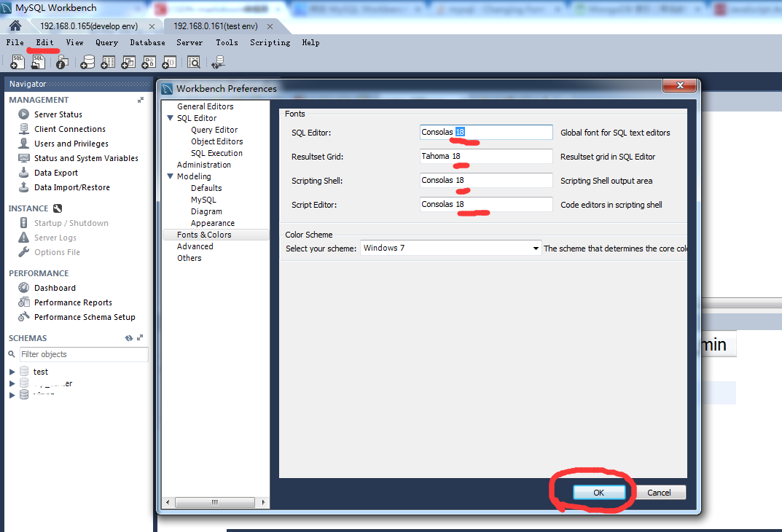Click the Resultset Grid font field
This screenshot has width=782, height=532.
[x=486, y=156]
